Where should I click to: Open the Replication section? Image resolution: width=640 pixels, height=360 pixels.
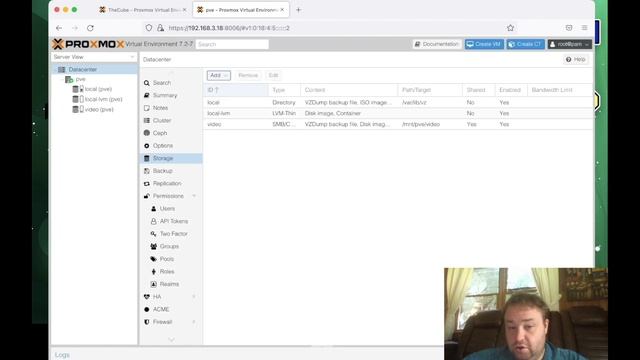click(171, 184)
